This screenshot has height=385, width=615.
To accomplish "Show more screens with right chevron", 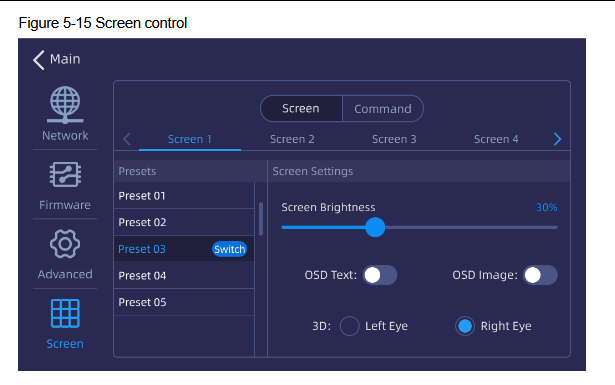I will [557, 139].
